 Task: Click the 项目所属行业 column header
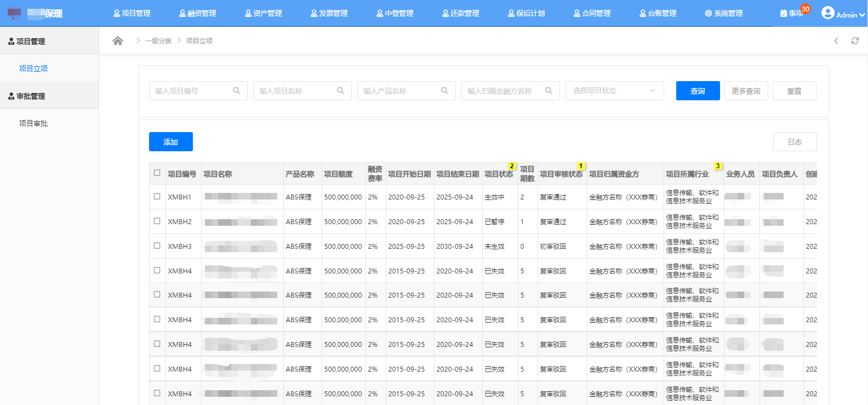click(687, 174)
